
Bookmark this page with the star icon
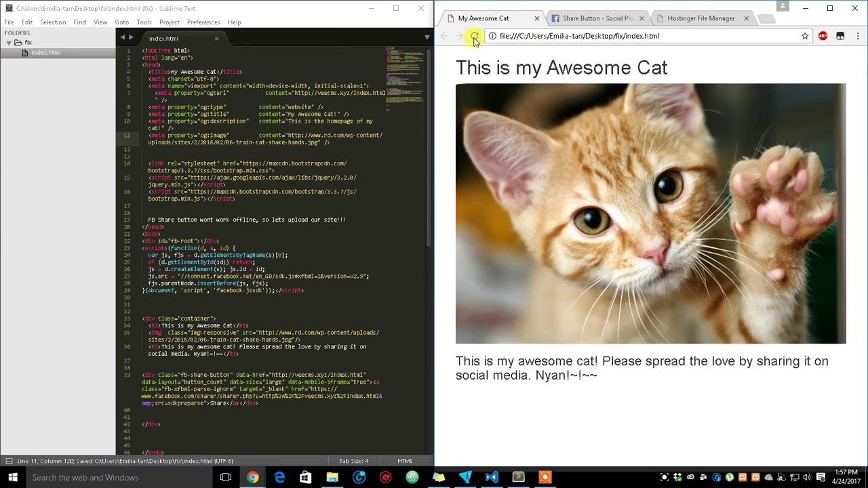click(805, 36)
